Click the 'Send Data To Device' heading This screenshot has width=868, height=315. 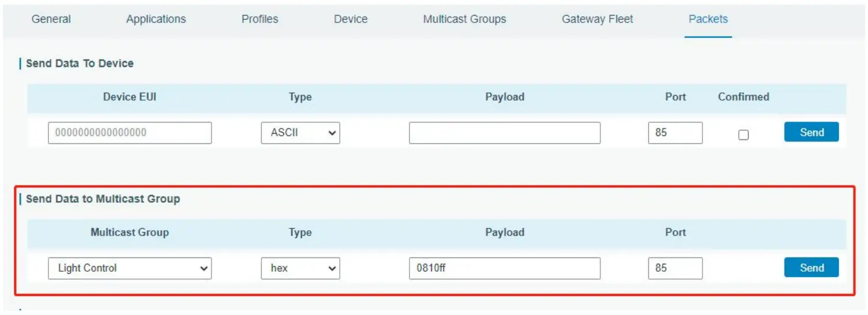coord(80,63)
